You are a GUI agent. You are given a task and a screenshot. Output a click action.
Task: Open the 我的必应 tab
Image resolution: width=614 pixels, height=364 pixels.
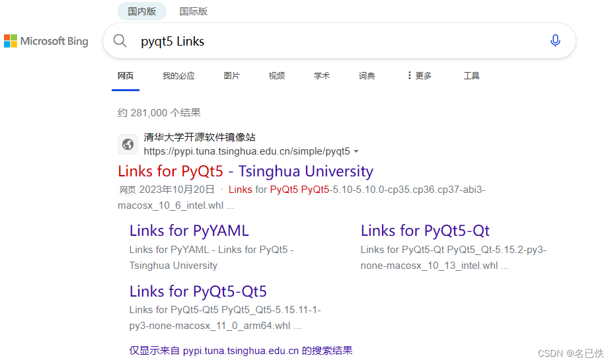(178, 76)
